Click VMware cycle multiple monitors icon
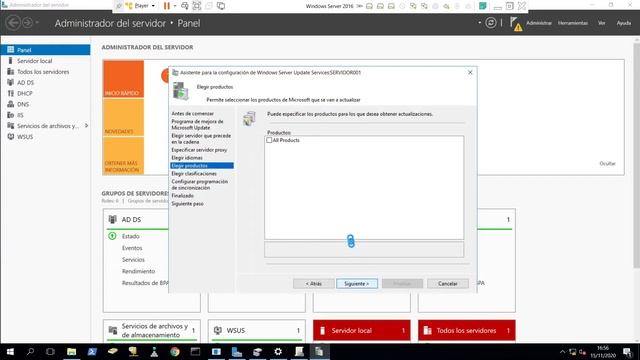The height and width of the screenshot is (360, 640). click(x=221, y=6)
